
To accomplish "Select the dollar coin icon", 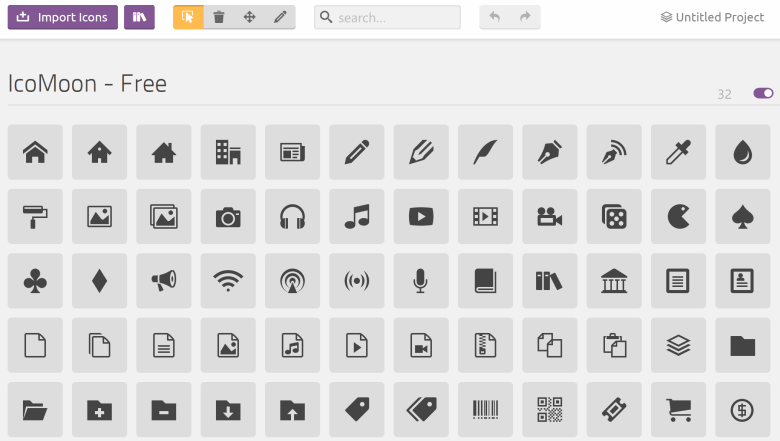I will [743, 410].
